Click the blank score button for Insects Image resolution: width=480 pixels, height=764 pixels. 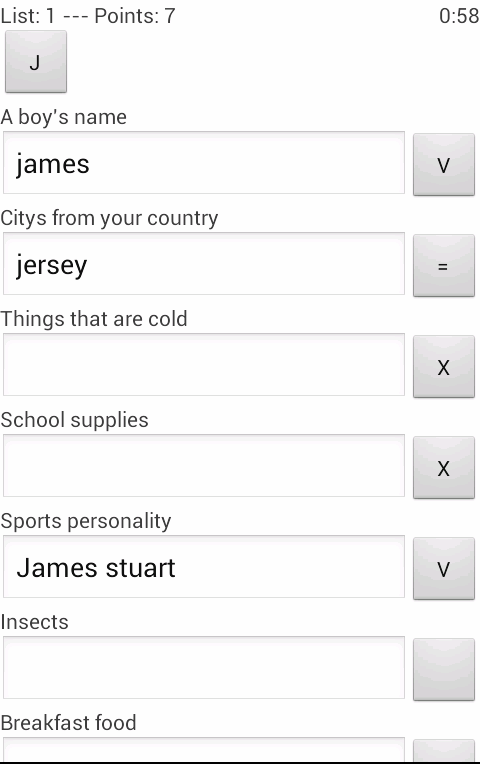pos(443,669)
